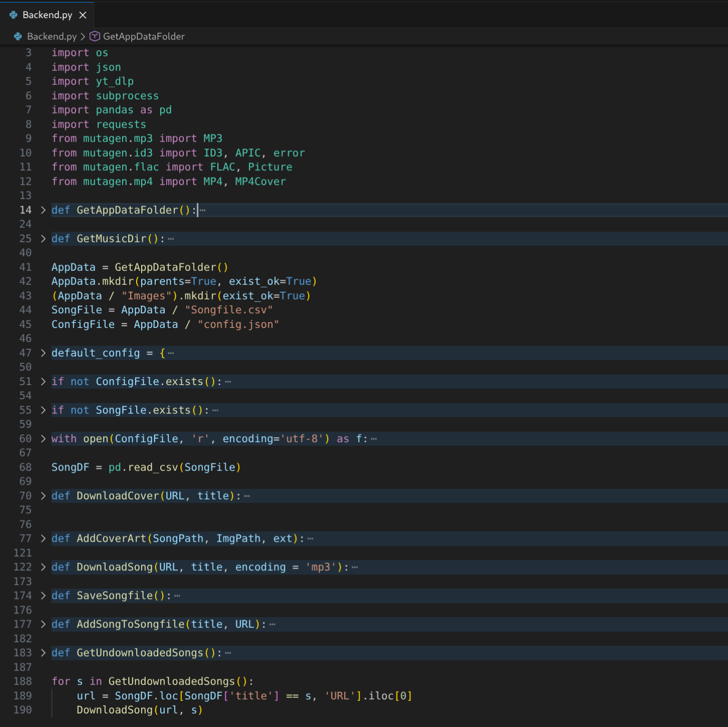728x727 pixels.
Task: Click the breadcrumb symbol cube icon
Action: pyautogui.click(x=95, y=37)
